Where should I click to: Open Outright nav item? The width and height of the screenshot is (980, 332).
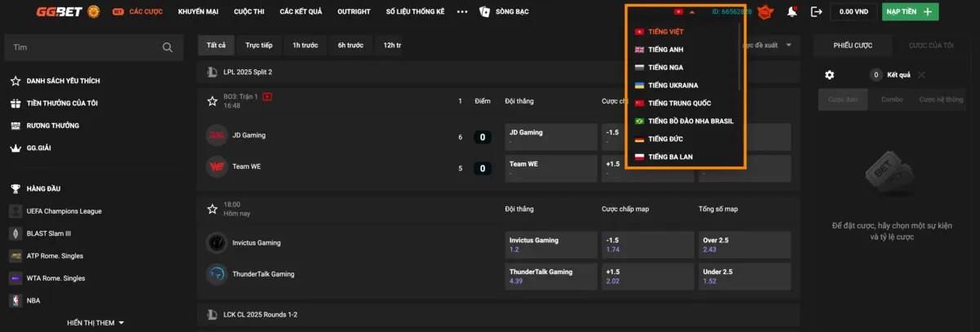tap(353, 12)
